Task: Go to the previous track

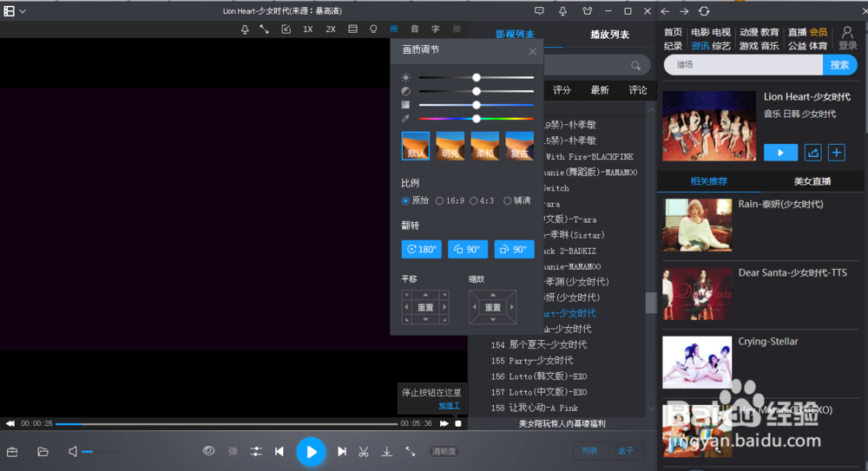Action: [279, 452]
